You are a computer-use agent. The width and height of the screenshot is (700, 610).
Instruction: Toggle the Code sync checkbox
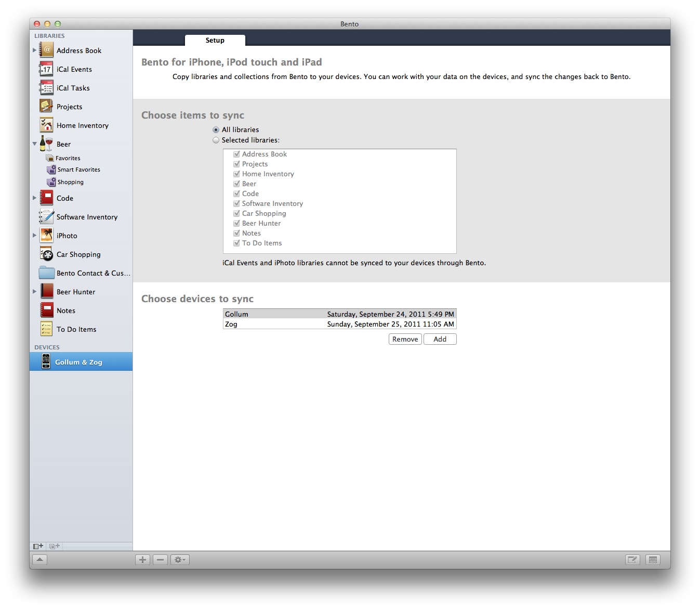pyautogui.click(x=236, y=193)
